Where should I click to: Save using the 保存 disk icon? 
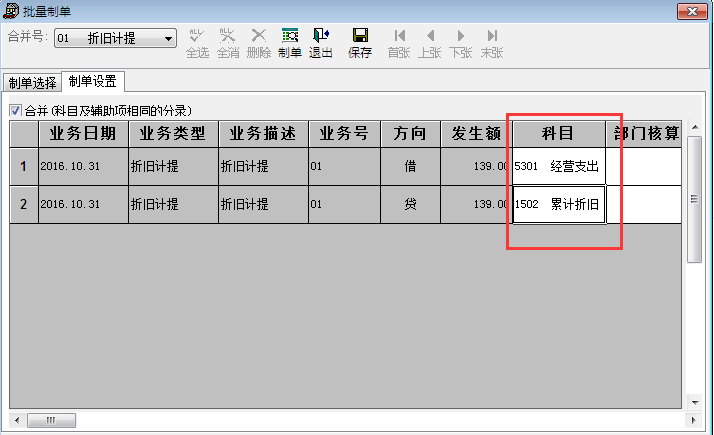[x=360, y=42]
